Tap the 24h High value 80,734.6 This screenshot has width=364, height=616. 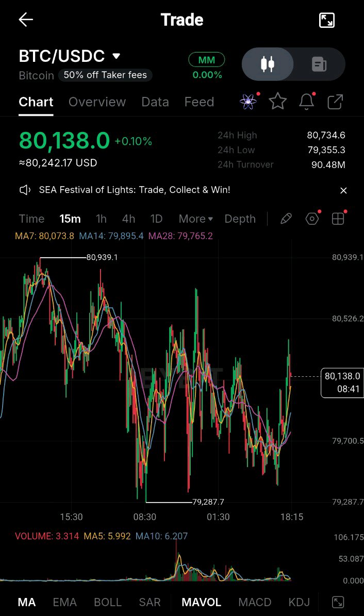tap(326, 135)
